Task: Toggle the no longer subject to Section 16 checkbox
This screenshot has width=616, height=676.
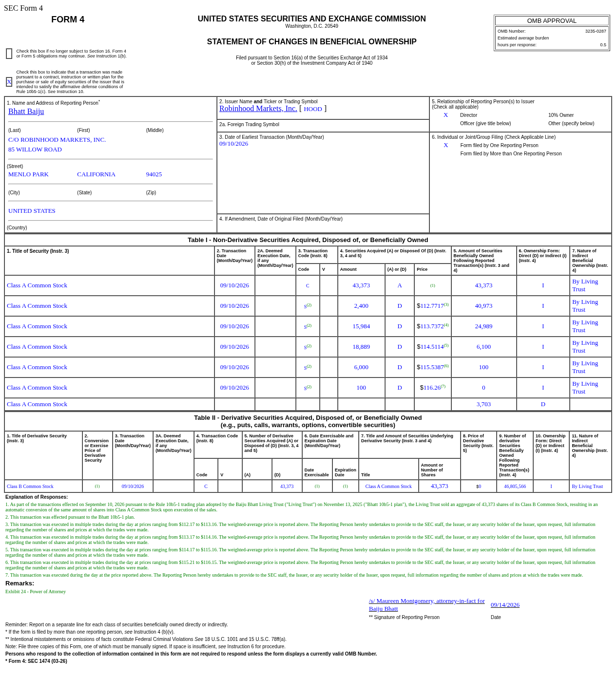Action: (x=9, y=54)
